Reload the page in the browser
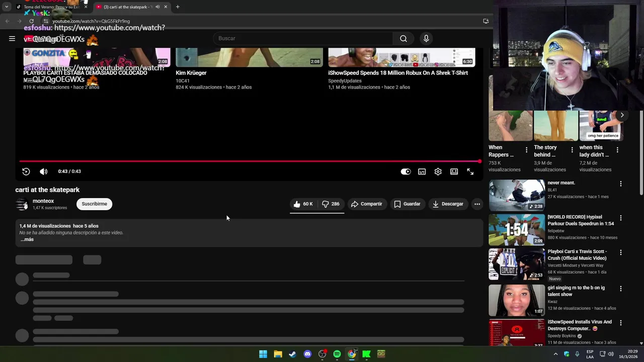Image resolution: width=644 pixels, height=362 pixels. pyautogui.click(x=31, y=21)
